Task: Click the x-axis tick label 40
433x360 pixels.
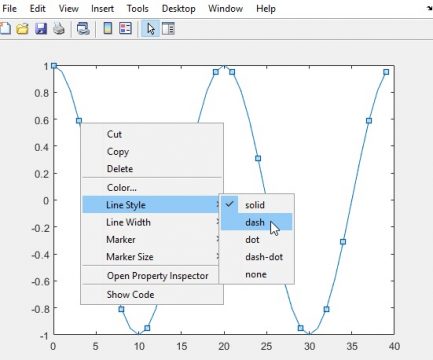Action: coord(394,346)
